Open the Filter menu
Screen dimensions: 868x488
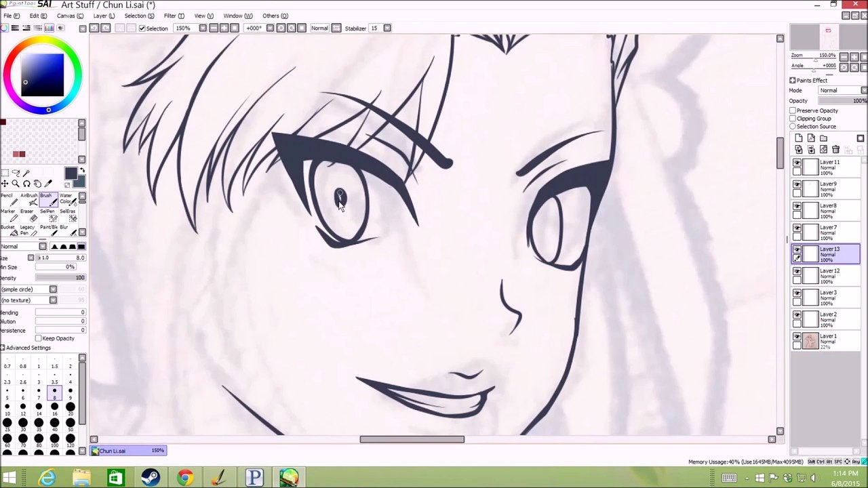[174, 16]
